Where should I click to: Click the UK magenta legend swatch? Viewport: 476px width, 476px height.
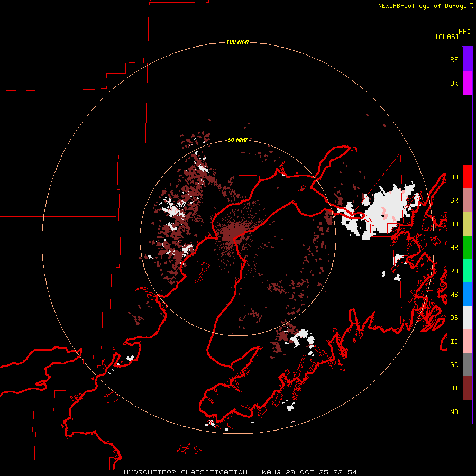pyautogui.click(x=467, y=83)
